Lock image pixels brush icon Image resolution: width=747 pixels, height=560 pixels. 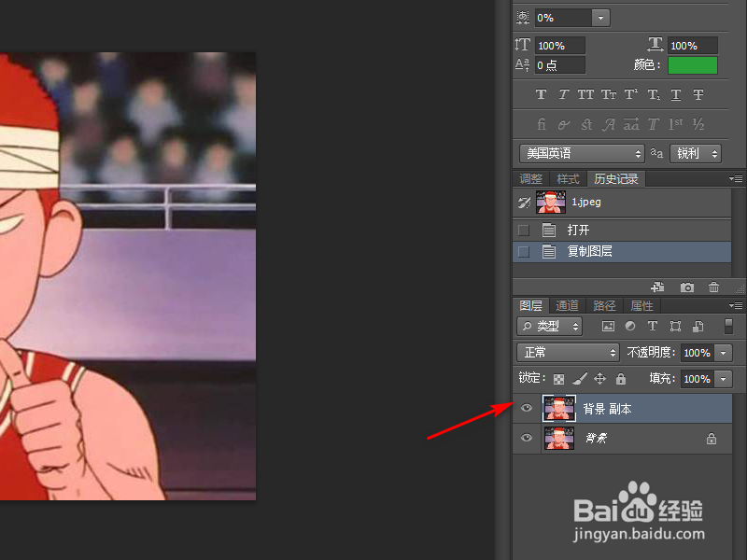[x=579, y=379]
